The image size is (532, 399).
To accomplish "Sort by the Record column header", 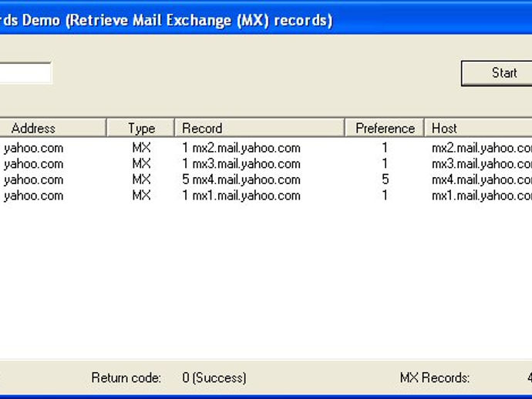I will (x=260, y=128).
